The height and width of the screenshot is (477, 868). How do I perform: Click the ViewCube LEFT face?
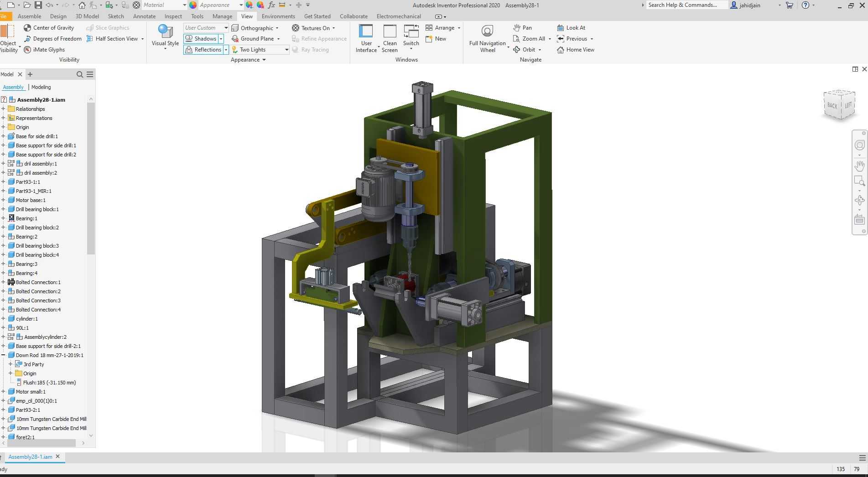(848, 105)
